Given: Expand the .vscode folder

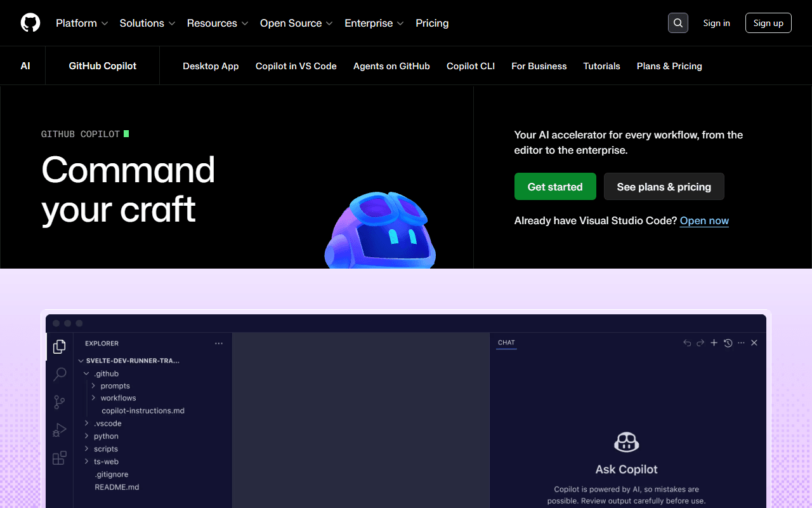Looking at the screenshot, I should tap(103, 424).
